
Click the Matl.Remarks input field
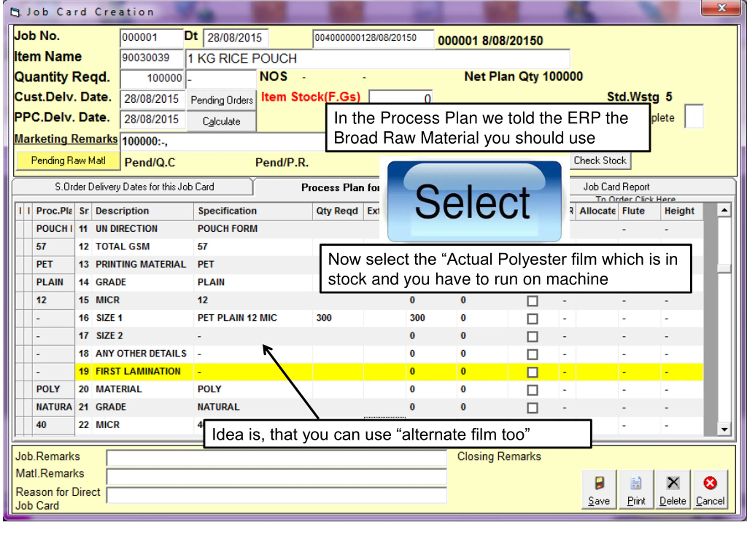pos(277,477)
